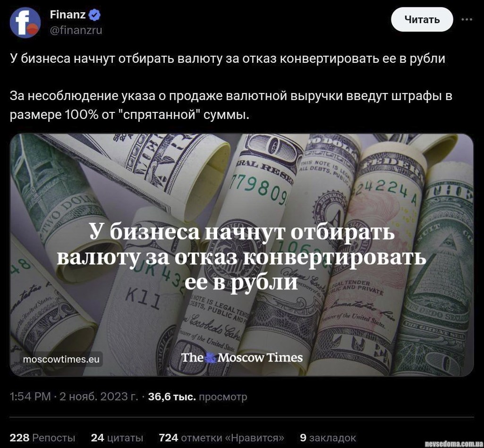
Task: Follow account with the Читать button
Action: coord(422,19)
